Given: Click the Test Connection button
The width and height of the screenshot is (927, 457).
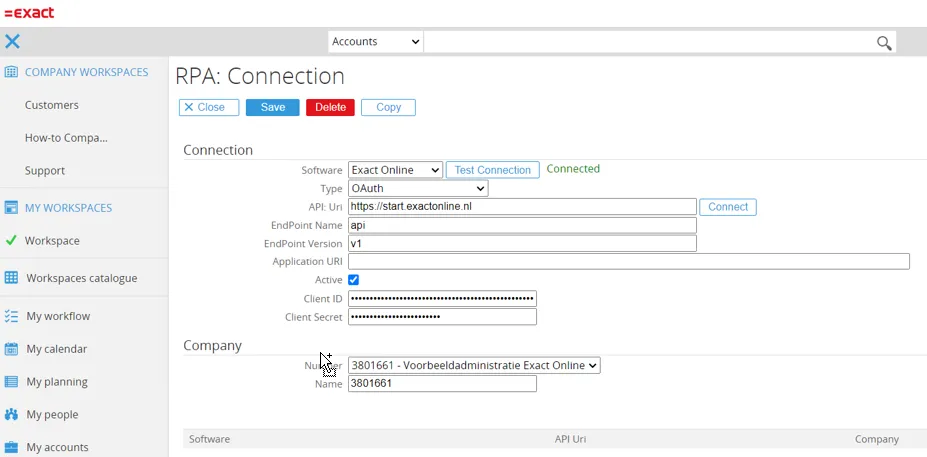Looking at the screenshot, I should click(492, 170).
